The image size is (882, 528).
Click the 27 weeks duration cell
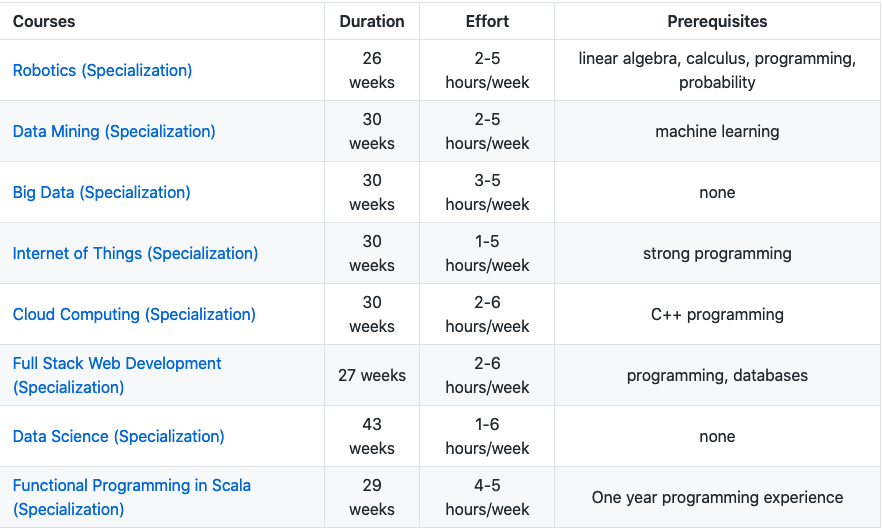[x=372, y=375]
